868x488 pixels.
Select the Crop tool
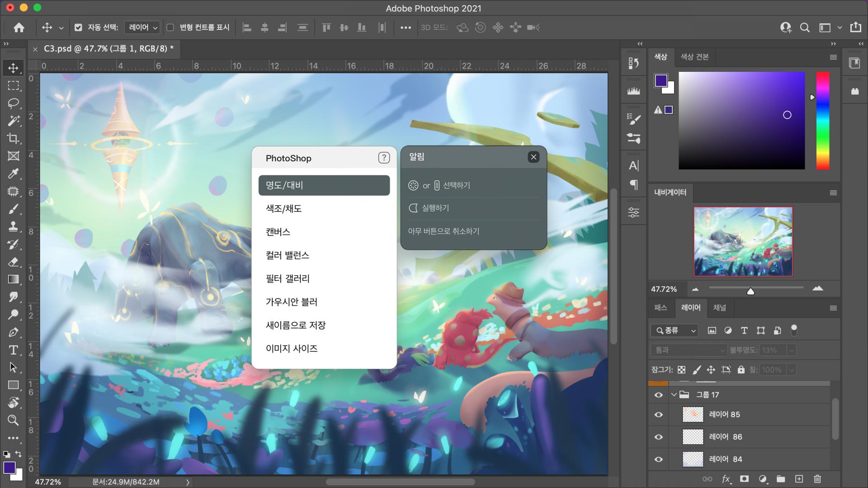(x=13, y=138)
